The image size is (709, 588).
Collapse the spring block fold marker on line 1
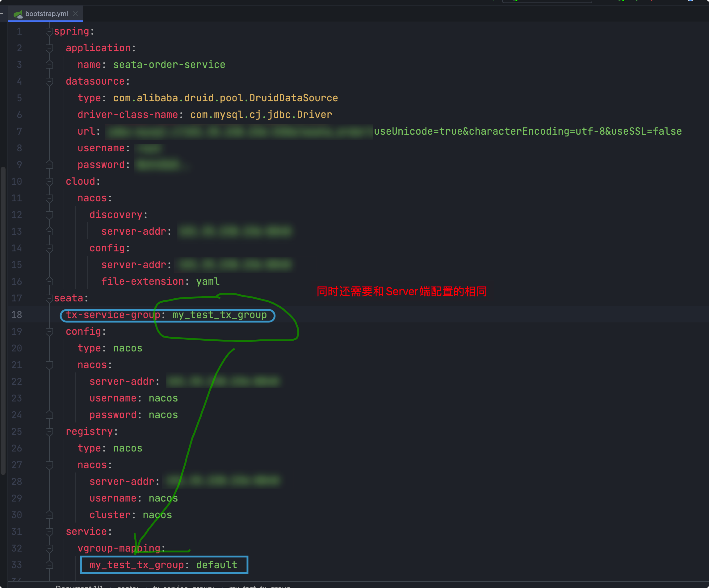[x=49, y=31]
